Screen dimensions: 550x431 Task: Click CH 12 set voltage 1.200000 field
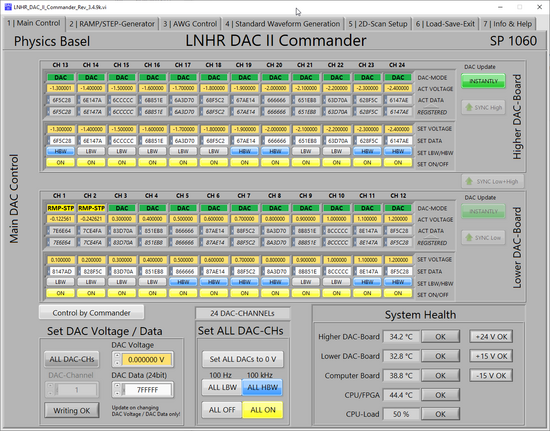point(398,260)
